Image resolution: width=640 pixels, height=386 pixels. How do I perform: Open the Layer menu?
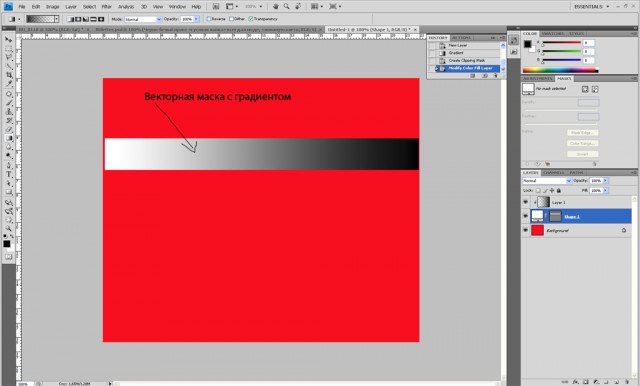(x=71, y=7)
